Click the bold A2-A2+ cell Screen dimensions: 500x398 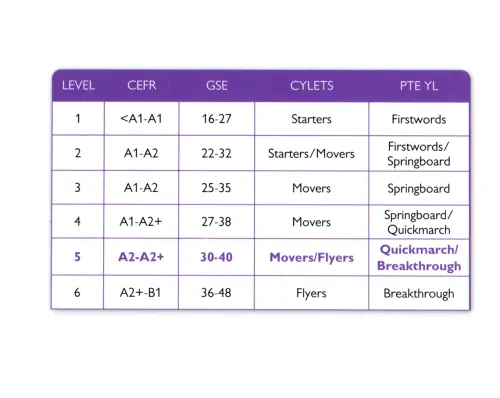tap(141, 257)
